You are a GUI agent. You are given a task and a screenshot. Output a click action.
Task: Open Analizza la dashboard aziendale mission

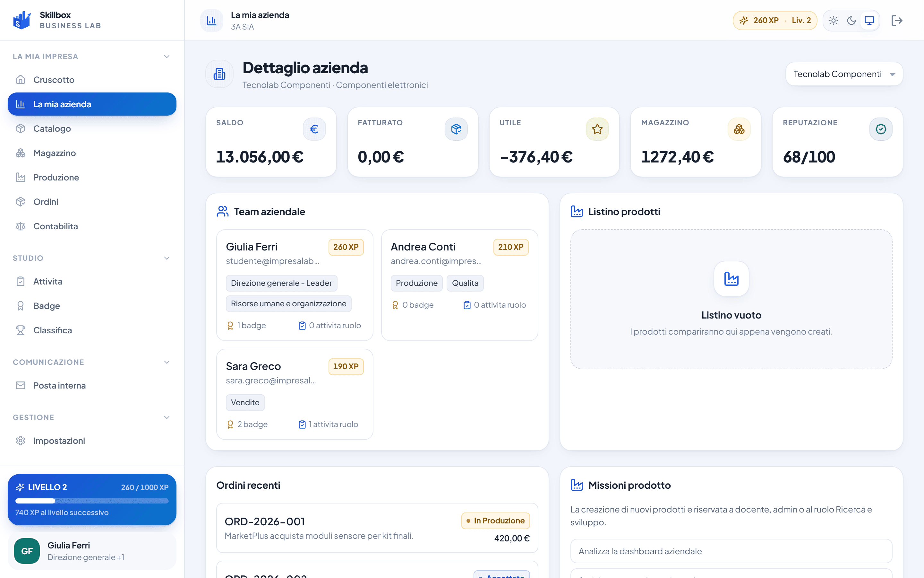[731, 551]
